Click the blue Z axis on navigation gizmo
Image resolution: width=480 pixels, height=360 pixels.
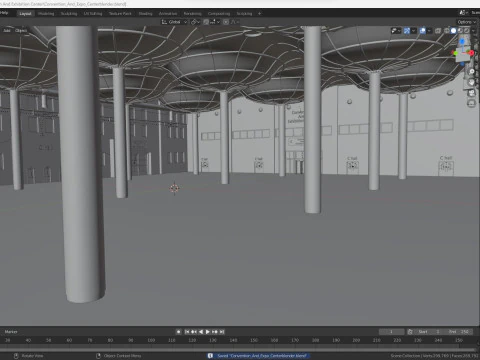(x=462, y=41)
